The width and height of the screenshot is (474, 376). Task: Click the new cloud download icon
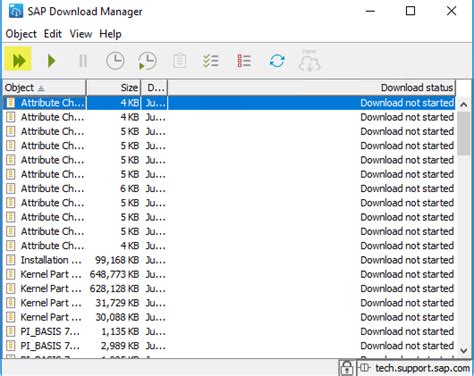(309, 61)
